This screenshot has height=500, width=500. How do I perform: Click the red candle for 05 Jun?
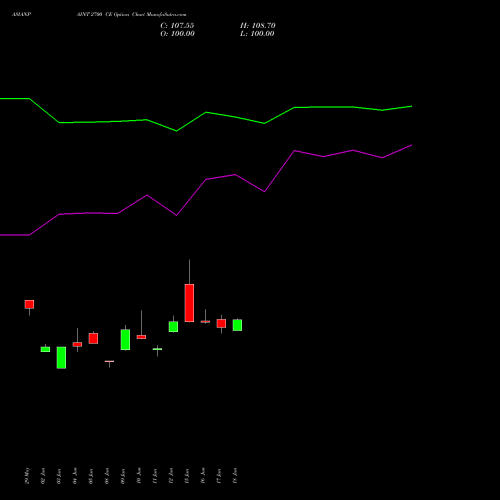coord(93,338)
